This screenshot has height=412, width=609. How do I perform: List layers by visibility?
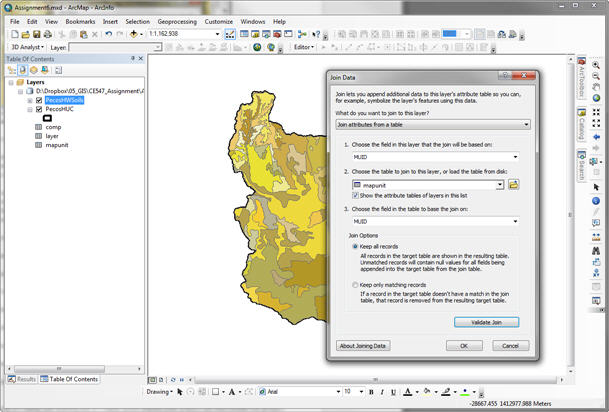(x=34, y=70)
